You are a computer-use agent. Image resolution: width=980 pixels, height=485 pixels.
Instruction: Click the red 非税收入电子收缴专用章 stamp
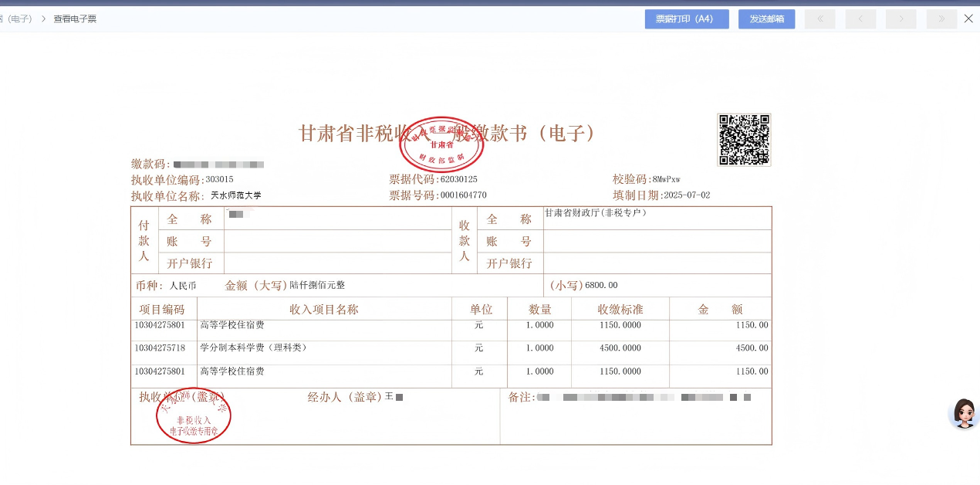193,417
